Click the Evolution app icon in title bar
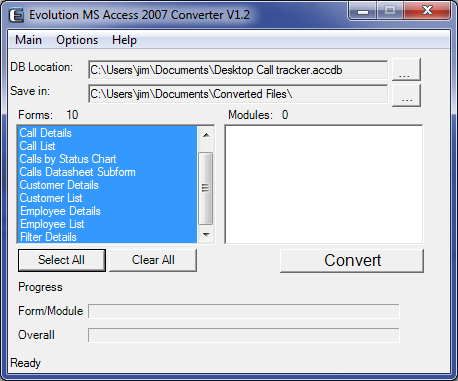Image resolution: width=458 pixels, height=381 pixels. [x=16, y=15]
